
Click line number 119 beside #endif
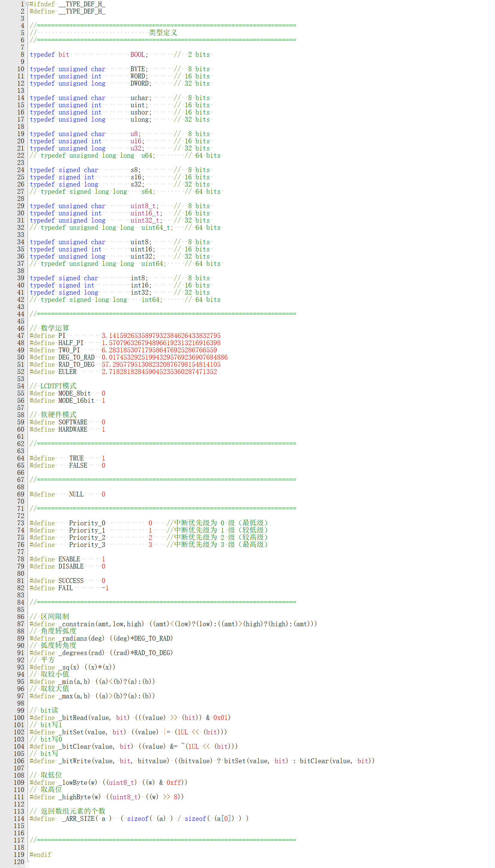[x=19, y=855]
